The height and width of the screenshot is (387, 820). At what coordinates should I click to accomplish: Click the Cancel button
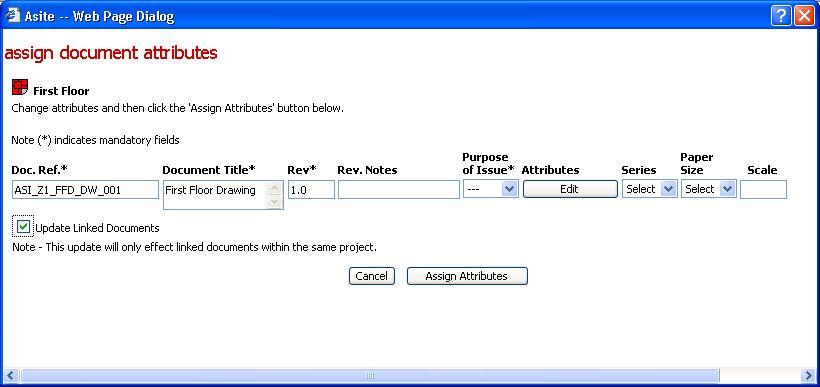pyautogui.click(x=372, y=276)
